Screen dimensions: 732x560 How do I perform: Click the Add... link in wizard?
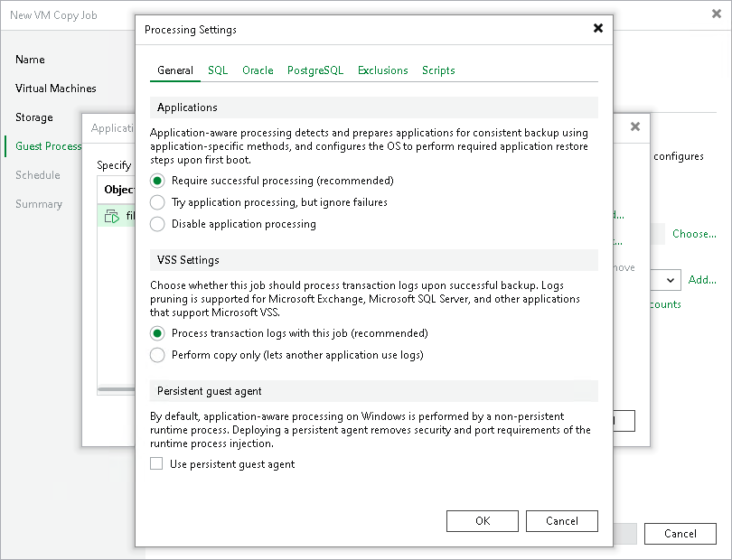702,280
